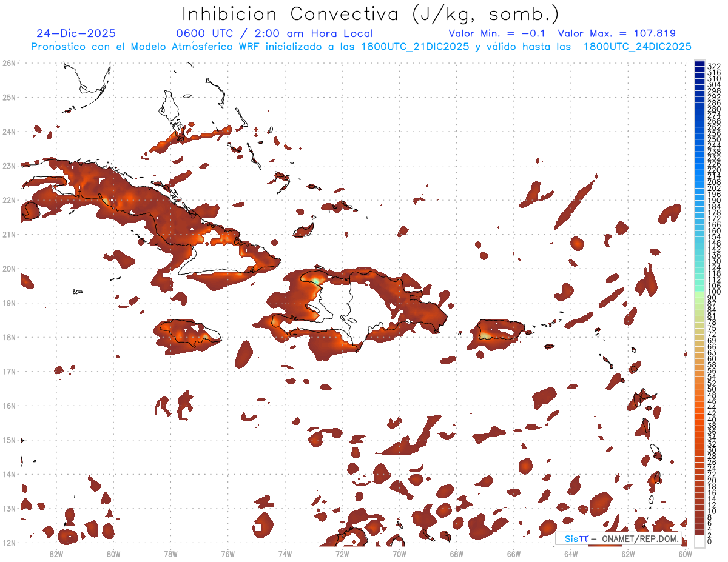Image resolution: width=728 pixels, height=562 pixels.
Task: Click the '70W' longitude label
Action: pyautogui.click(x=399, y=553)
